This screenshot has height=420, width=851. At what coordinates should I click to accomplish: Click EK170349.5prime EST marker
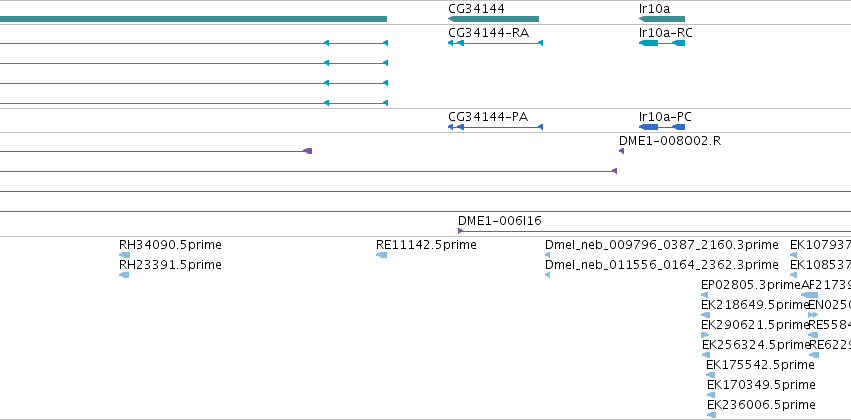pyautogui.click(x=711, y=395)
